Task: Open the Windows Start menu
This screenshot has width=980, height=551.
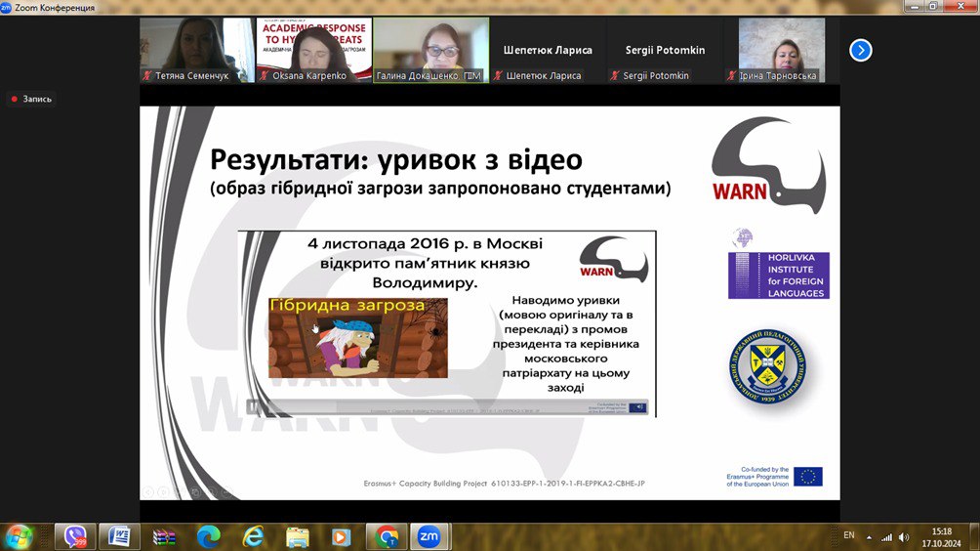Action: pos(19,536)
